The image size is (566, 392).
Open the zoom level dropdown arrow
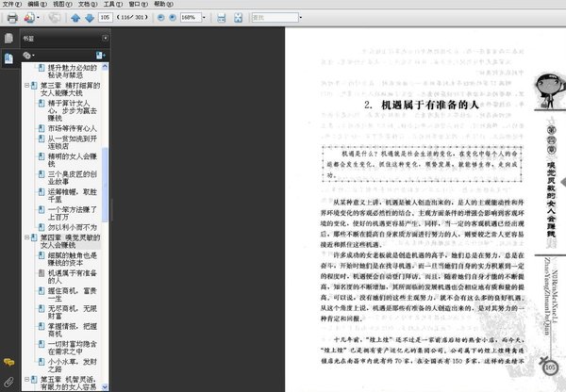[x=204, y=17]
